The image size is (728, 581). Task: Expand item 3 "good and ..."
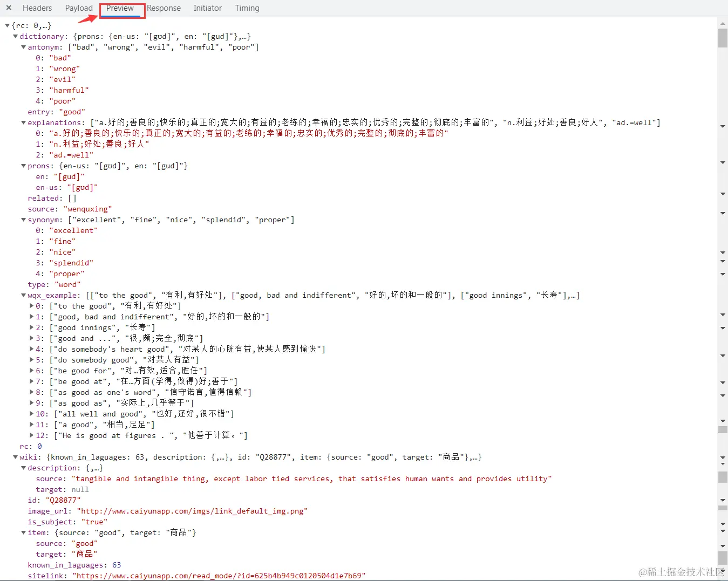point(32,338)
